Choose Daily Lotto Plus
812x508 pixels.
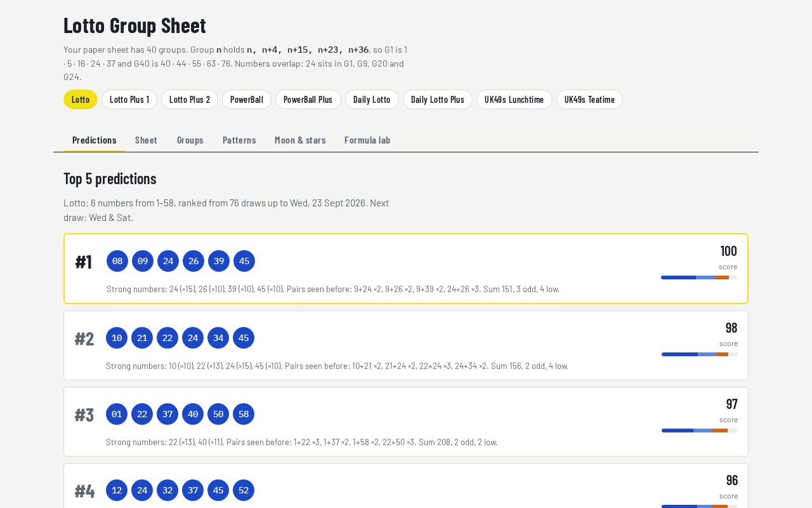tap(438, 99)
